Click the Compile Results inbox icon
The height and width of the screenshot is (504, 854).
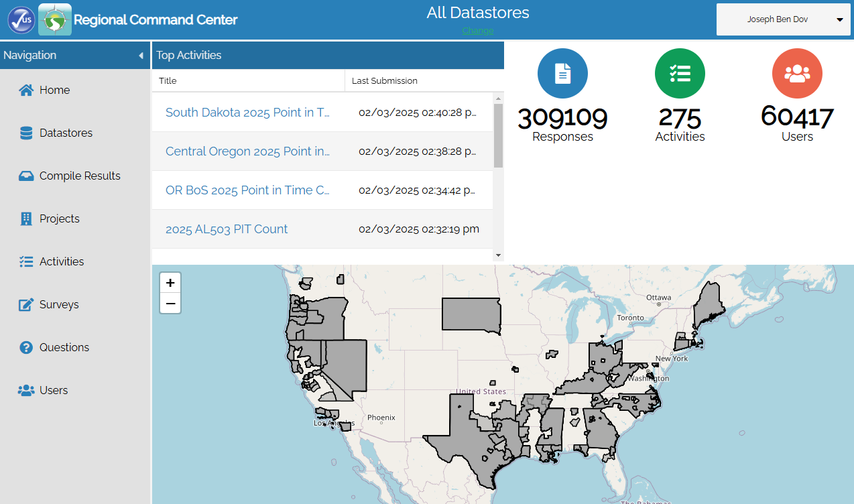click(x=26, y=176)
